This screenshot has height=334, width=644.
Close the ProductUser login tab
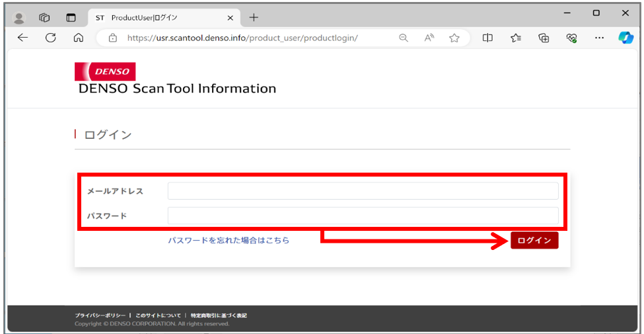pyautogui.click(x=231, y=18)
